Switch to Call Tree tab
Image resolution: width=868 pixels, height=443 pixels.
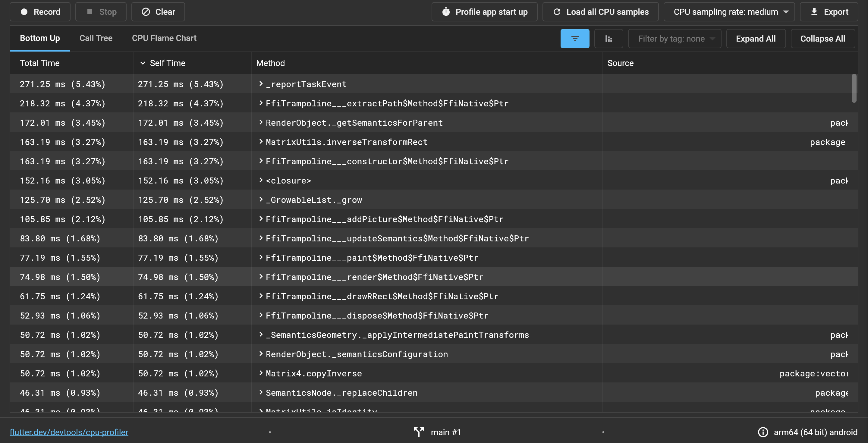[96, 38]
